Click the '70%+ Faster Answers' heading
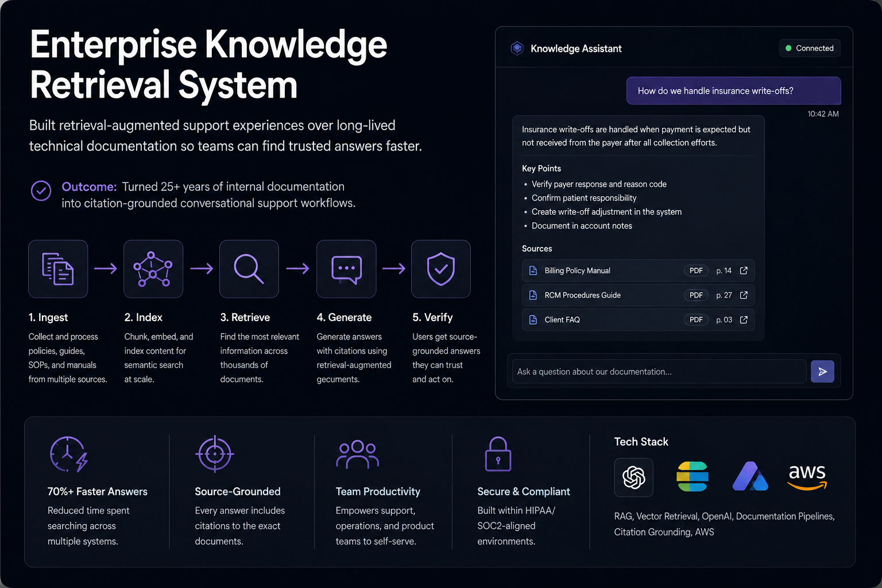The image size is (882, 588). coord(98,492)
